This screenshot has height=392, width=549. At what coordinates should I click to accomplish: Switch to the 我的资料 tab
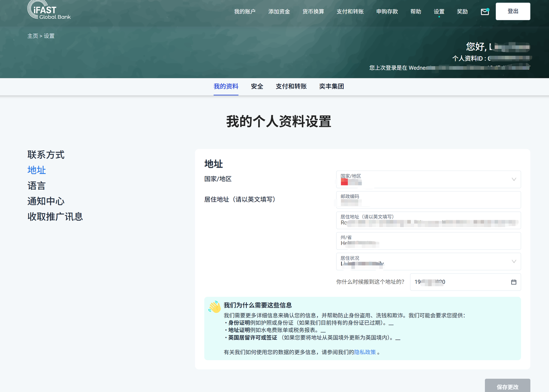point(226,86)
